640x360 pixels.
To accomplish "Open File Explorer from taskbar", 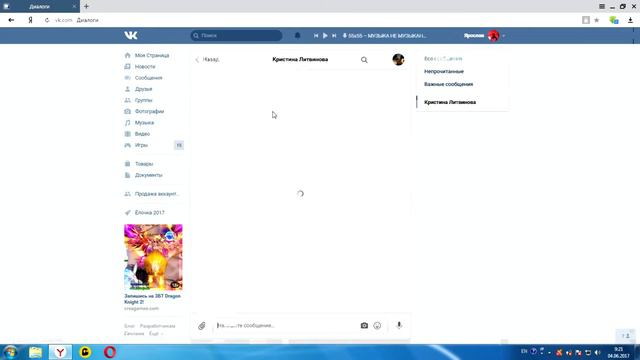I will click(36, 352).
